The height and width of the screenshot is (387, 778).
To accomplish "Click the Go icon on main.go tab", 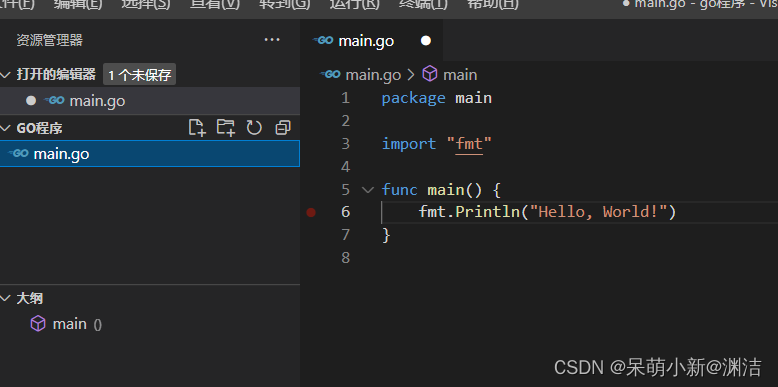I will (323, 41).
